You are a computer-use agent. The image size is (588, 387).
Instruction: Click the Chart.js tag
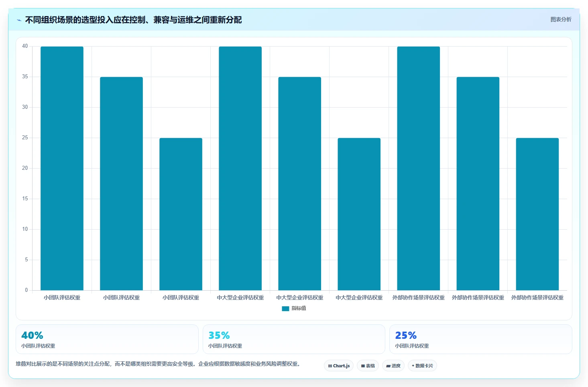(339, 366)
